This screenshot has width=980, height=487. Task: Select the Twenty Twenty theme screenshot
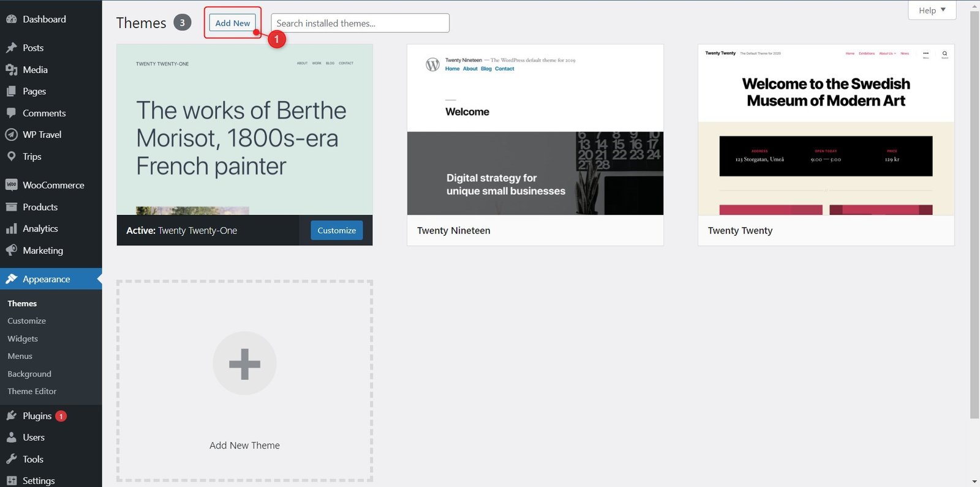pos(826,129)
